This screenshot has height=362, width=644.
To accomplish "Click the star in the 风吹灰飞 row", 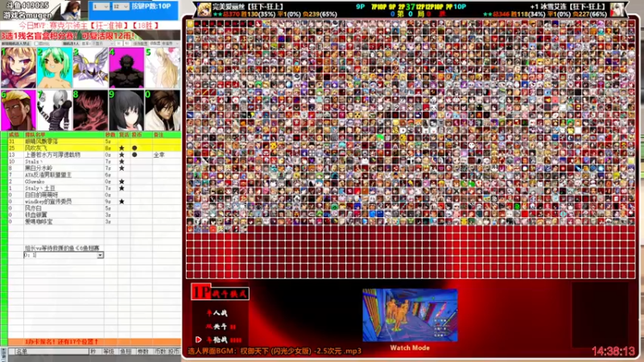I will [x=122, y=148].
